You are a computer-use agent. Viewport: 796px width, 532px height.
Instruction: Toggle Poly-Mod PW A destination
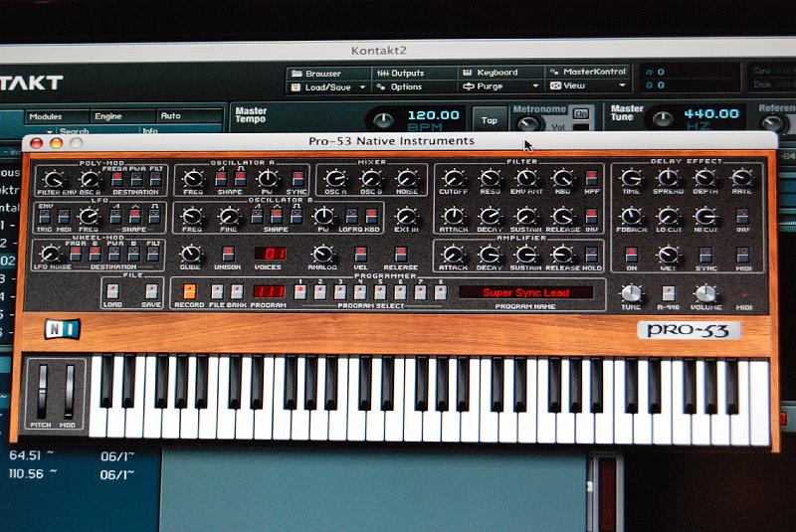click(x=136, y=179)
